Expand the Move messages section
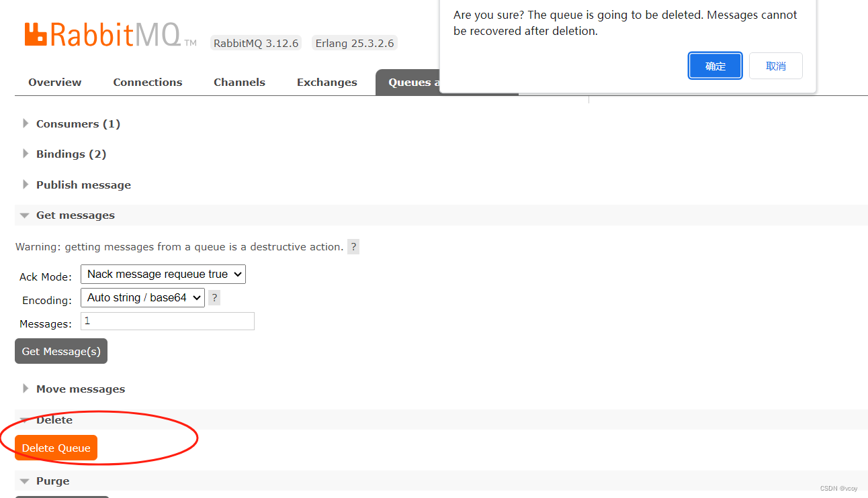Image resolution: width=868 pixels, height=498 pixels. click(81, 389)
